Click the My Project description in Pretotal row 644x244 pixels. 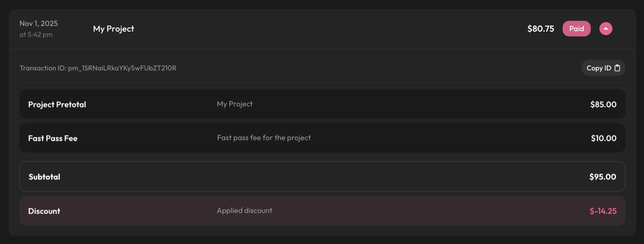(235, 104)
